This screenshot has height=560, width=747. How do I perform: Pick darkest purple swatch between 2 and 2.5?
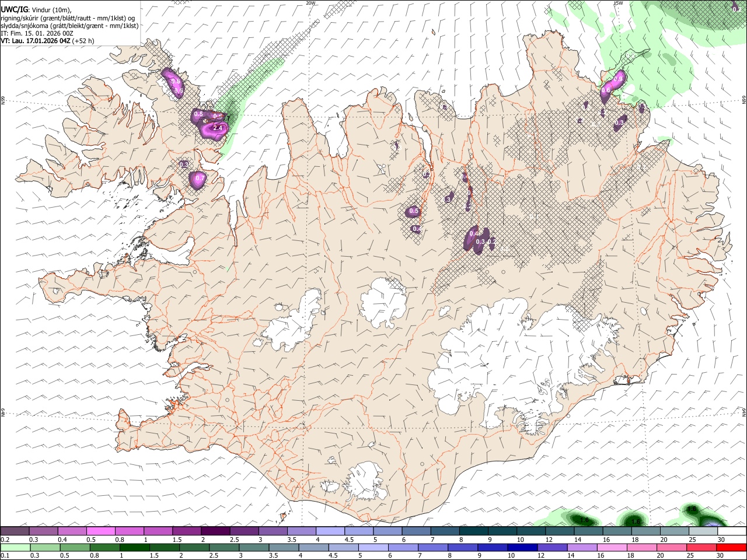point(215,531)
